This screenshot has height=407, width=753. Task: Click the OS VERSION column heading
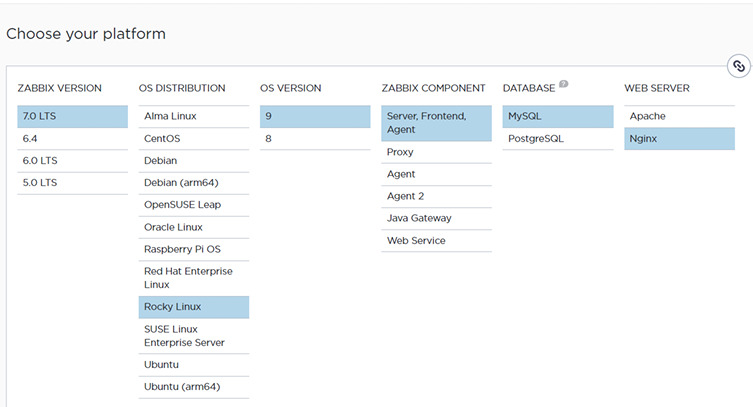click(x=291, y=88)
